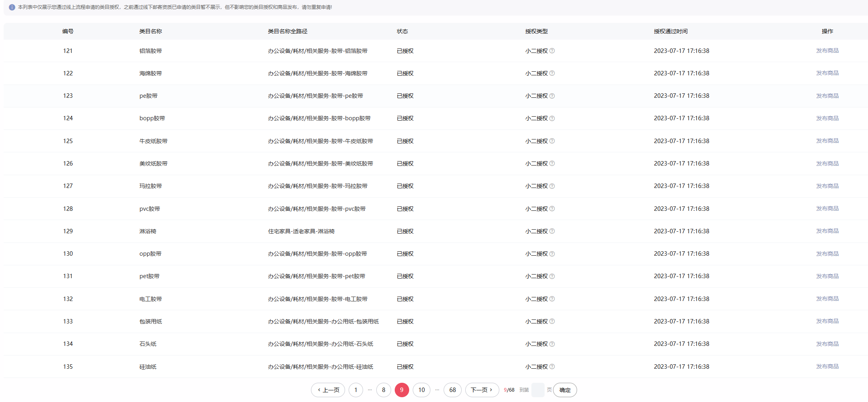Viewport: 868px width, 402px height.
Task: Click 发布商品 for 铝箔胶带 row
Action: coord(827,51)
